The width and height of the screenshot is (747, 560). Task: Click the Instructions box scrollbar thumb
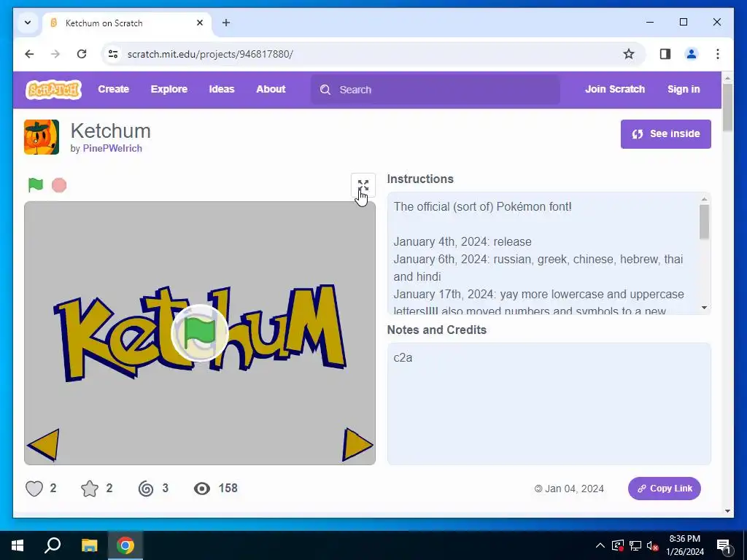pos(704,222)
